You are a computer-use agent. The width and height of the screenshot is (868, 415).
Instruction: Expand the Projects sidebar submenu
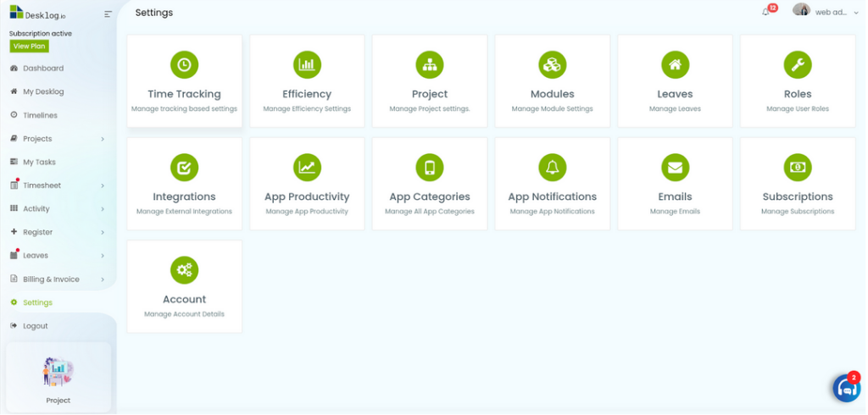coord(103,139)
